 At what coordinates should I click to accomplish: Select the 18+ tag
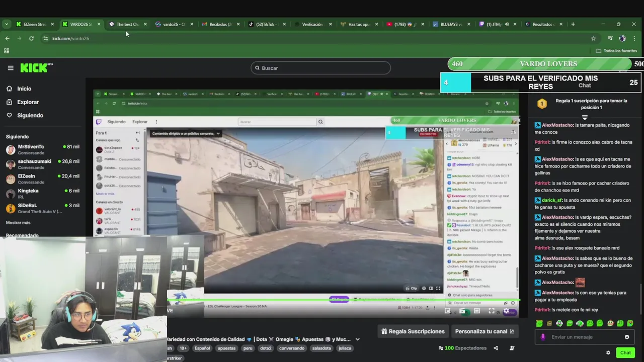183,348
